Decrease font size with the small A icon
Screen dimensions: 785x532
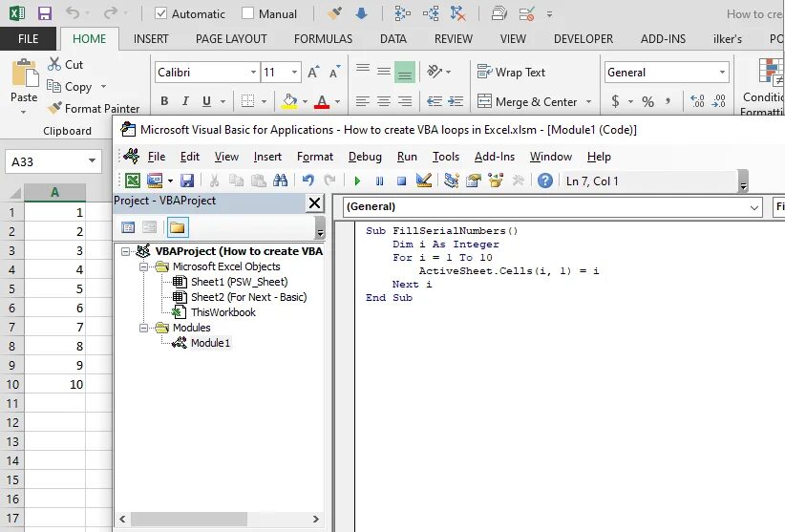click(334, 72)
